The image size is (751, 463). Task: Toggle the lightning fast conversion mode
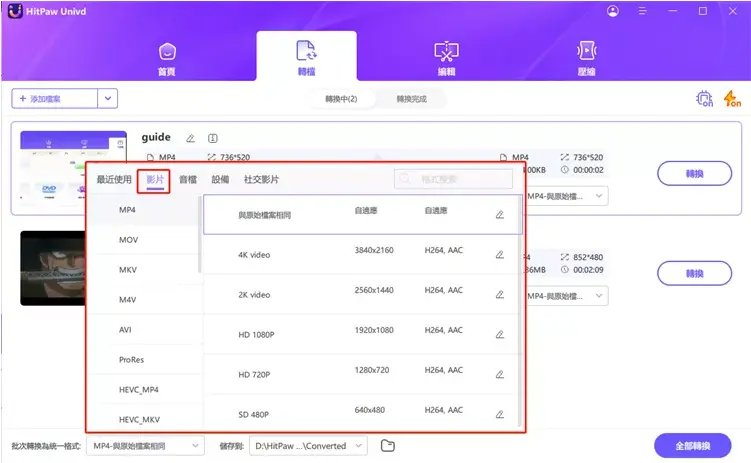(x=731, y=99)
